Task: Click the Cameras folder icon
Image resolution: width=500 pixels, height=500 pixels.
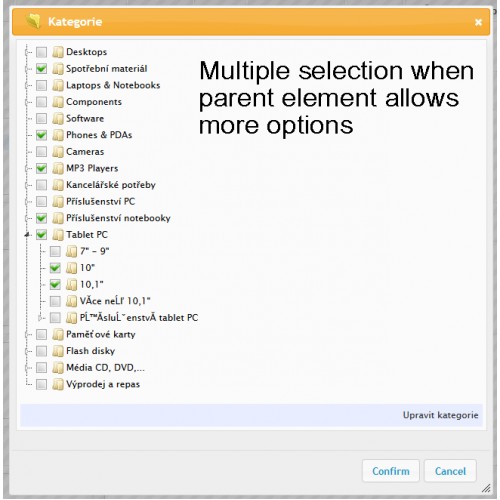Action: (x=58, y=152)
